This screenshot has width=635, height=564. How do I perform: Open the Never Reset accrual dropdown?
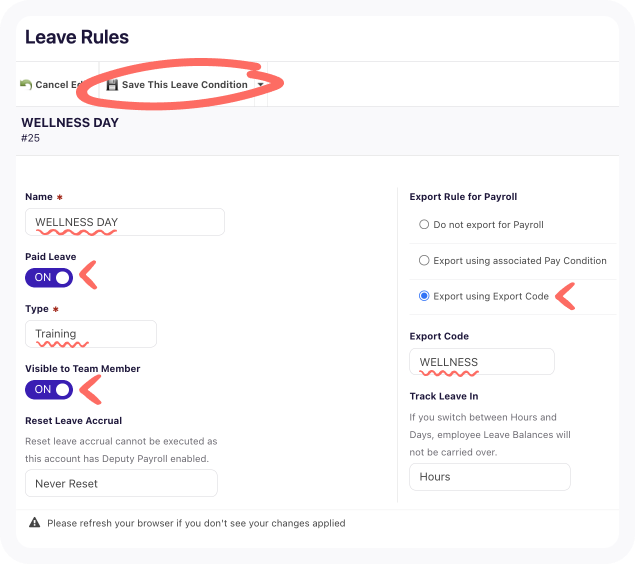pos(121,483)
